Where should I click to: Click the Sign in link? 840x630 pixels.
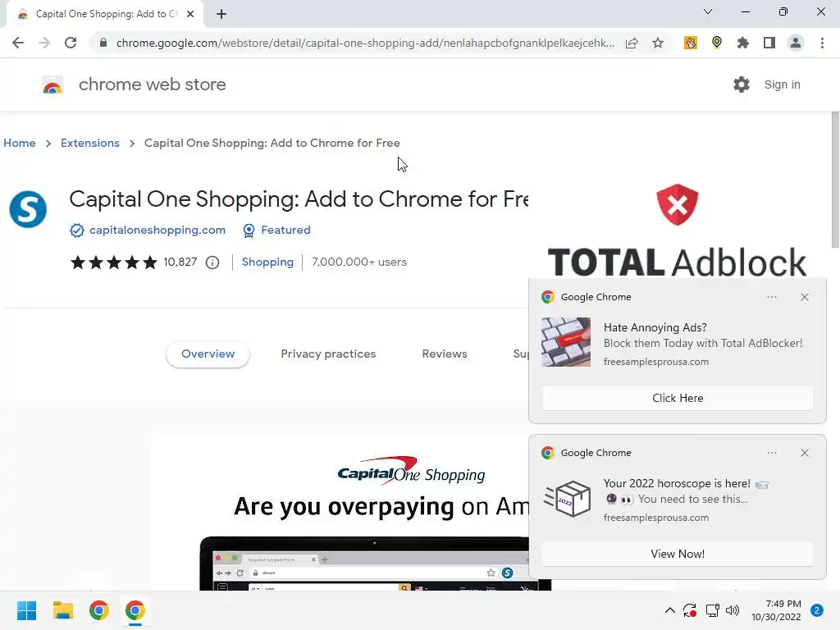tap(782, 84)
